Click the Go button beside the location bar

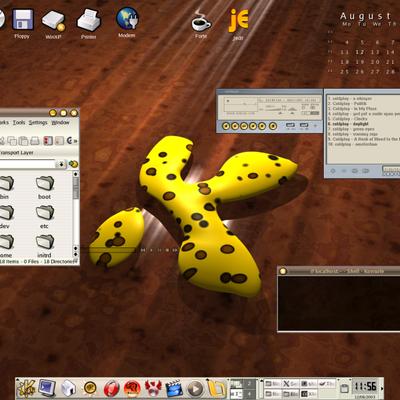[73, 164]
